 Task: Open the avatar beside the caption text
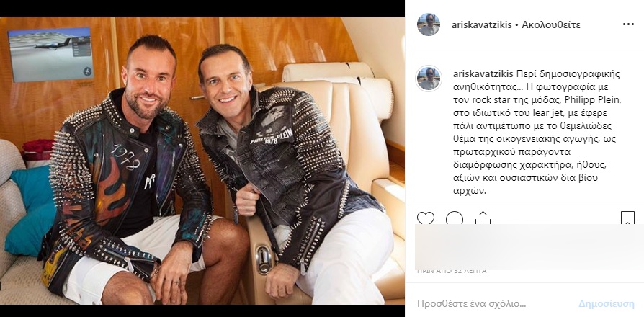click(x=429, y=78)
